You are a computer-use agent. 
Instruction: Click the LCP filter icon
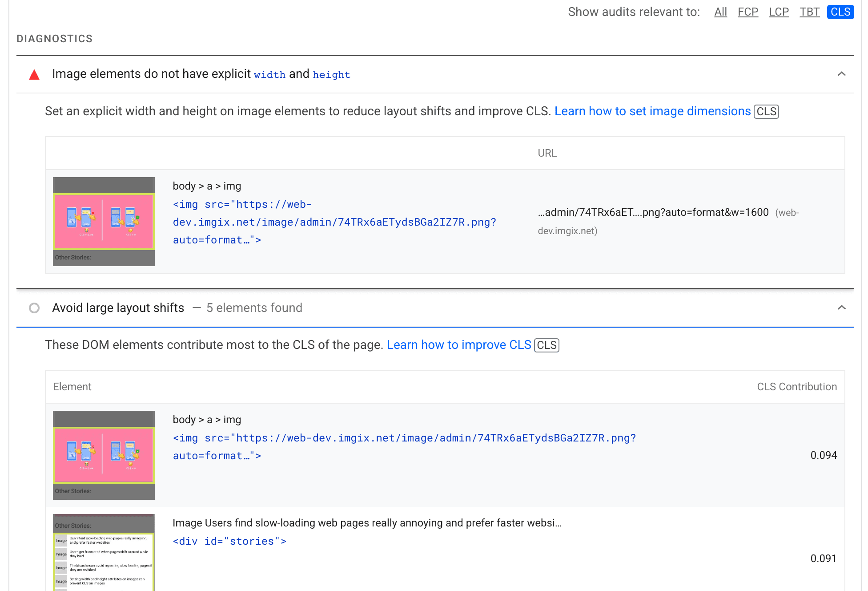(778, 11)
